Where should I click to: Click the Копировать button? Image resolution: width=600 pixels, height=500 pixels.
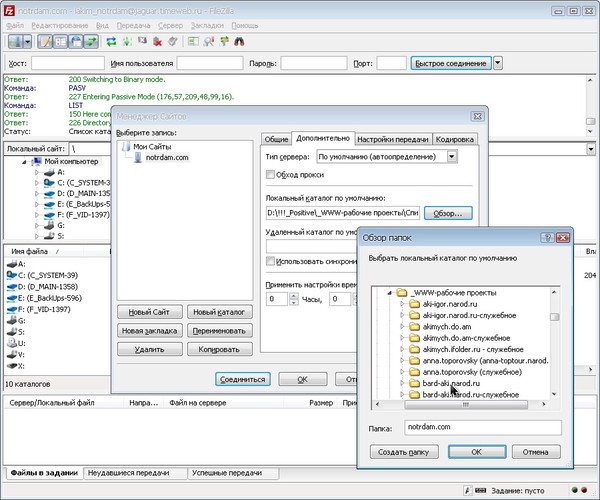220,349
